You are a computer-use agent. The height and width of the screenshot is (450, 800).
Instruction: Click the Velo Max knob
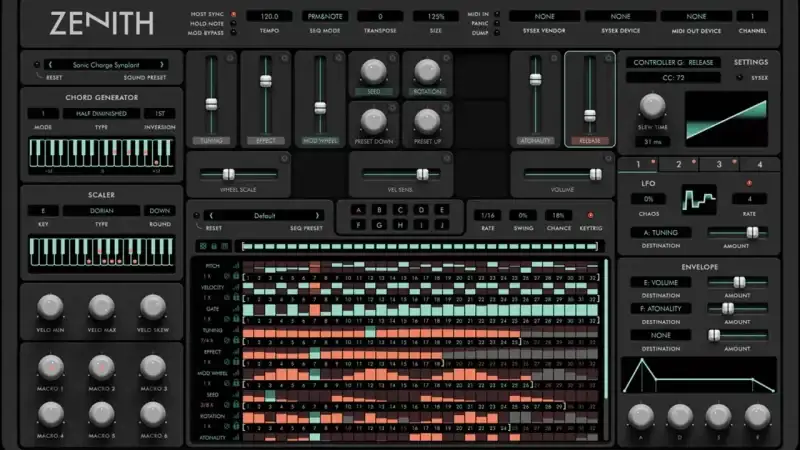(101, 307)
